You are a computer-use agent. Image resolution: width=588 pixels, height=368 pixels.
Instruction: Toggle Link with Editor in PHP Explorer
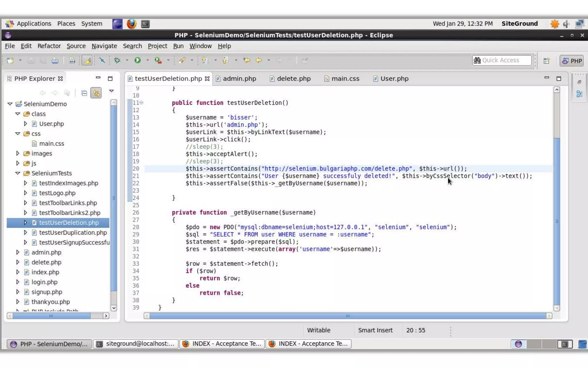point(96,93)
